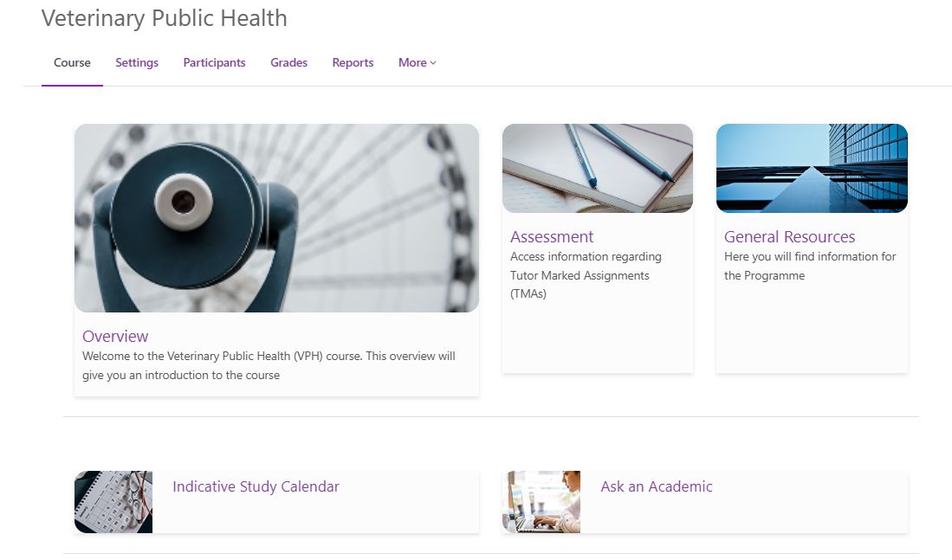Click the 'Welcome to the Veterinary Public Health' description
Image resolution: width=952 pixels, height=560 pixels.
click(x=269, y=365)
